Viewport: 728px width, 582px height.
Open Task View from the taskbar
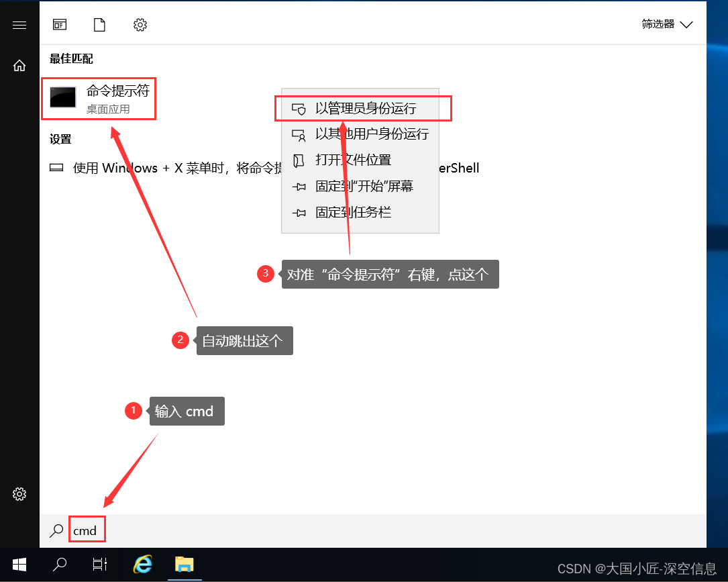click(99, 565)
